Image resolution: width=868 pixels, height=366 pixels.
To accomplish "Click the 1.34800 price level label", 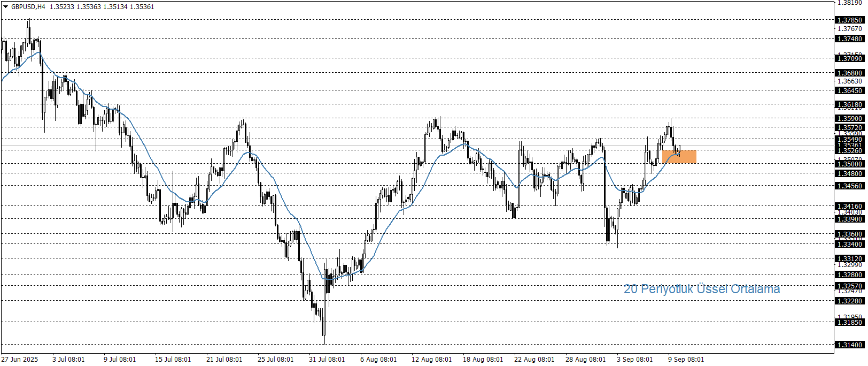I will coord(849,174).
